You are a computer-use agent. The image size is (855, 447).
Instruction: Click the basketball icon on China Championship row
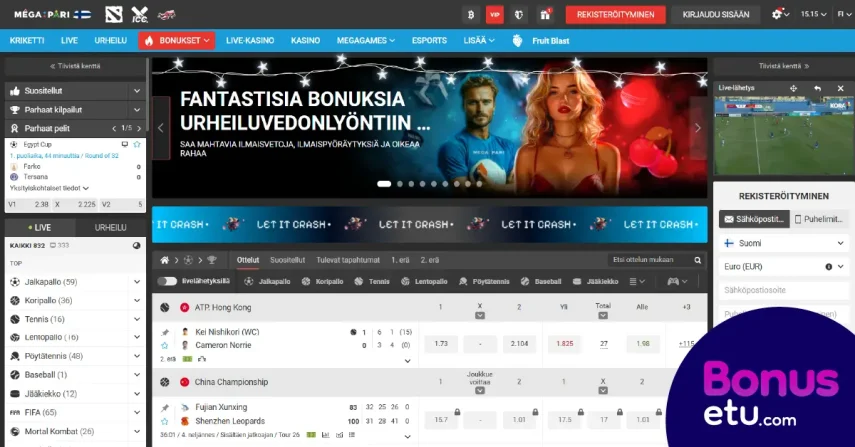165,382
